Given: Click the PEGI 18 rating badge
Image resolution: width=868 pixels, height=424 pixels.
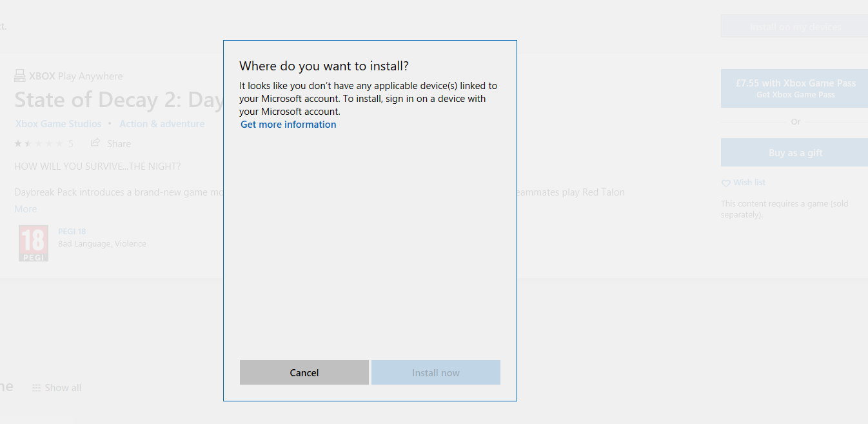Looking at the screenshot, I should point(34,243).
